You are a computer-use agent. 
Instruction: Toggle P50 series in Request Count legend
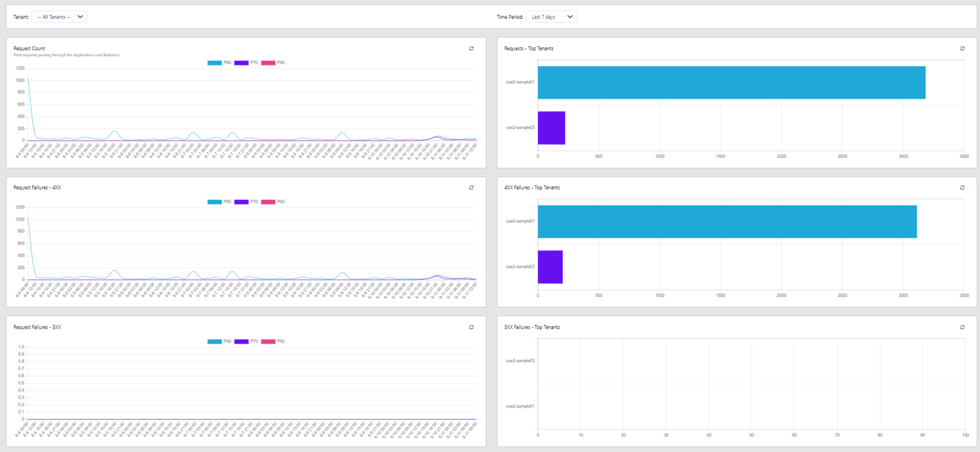[x=273, y=63]
